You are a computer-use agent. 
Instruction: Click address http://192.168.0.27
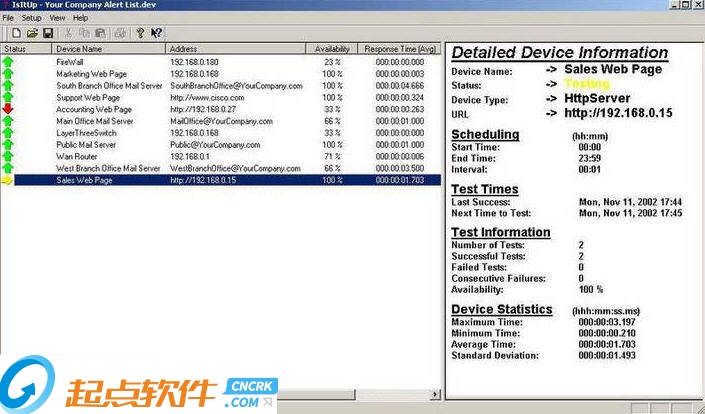coord(203,109)
